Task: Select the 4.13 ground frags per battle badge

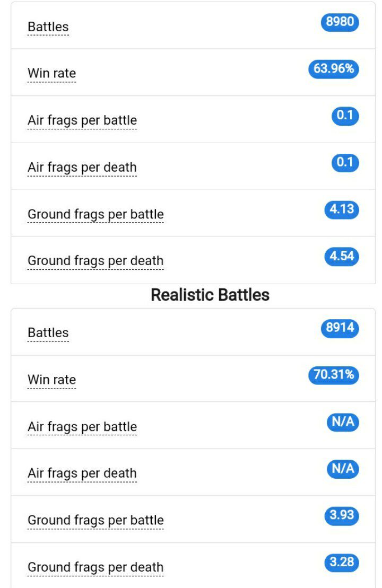Action: [342, 209]
